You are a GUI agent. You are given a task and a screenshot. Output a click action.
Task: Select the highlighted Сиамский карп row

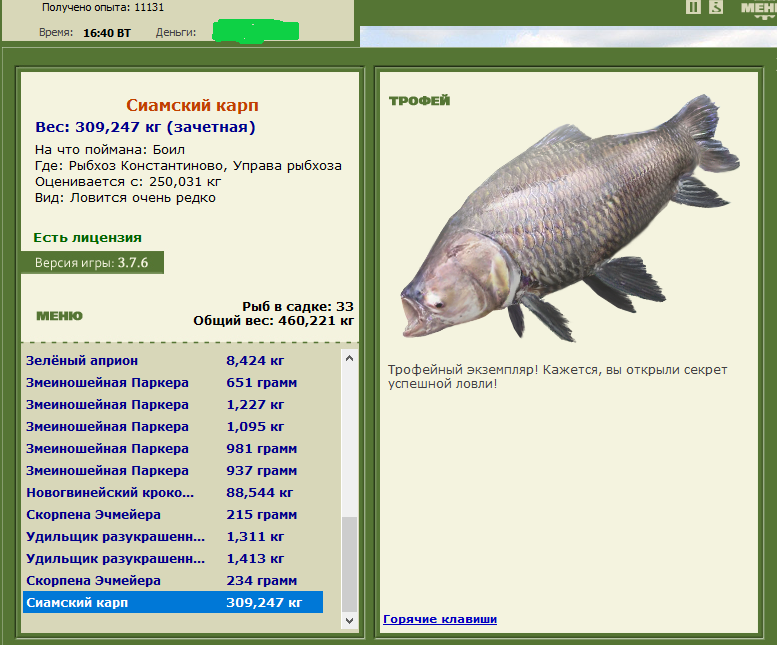coord(173,602)
